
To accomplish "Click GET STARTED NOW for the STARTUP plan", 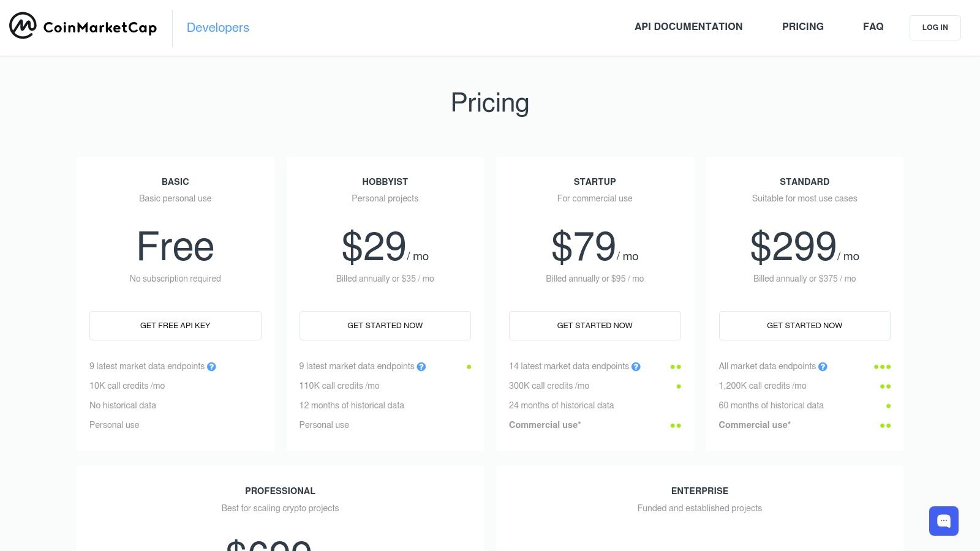I will point(595,325).
